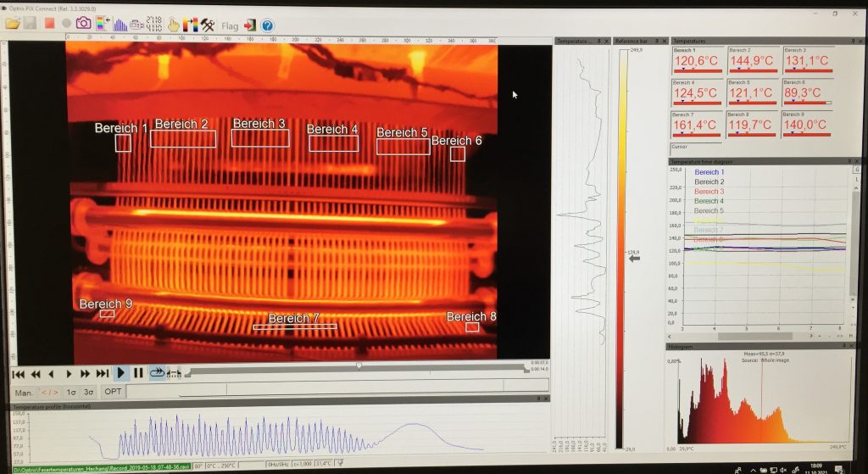Click the playback timeline slider handle

point(359,366)
